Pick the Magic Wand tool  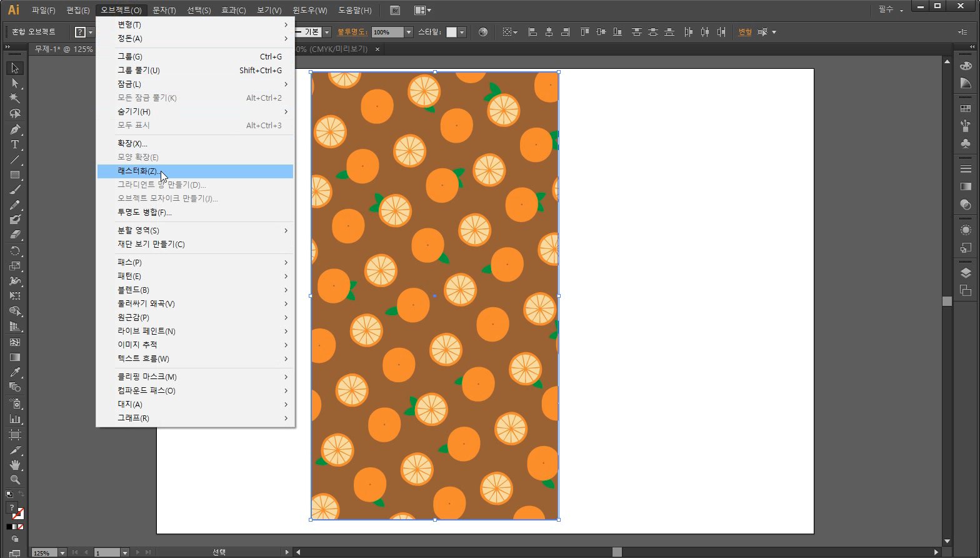coord(15,98)
